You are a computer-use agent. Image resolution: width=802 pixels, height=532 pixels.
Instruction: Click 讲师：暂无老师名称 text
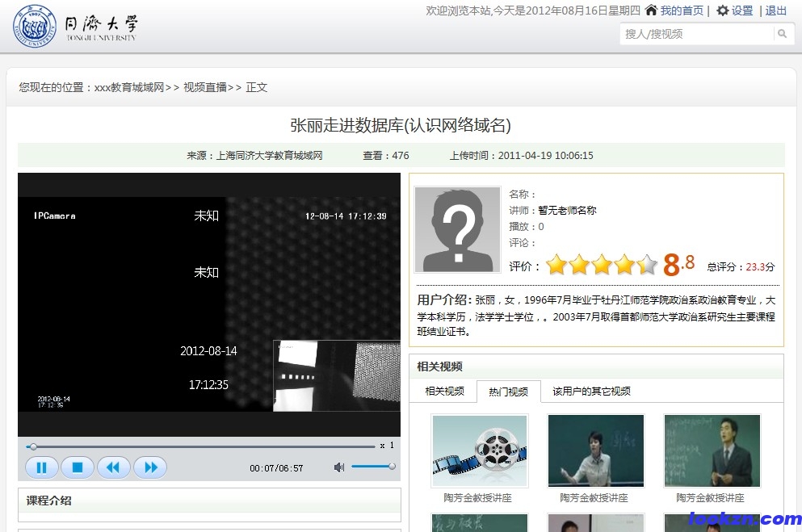(x=552, y=211)
